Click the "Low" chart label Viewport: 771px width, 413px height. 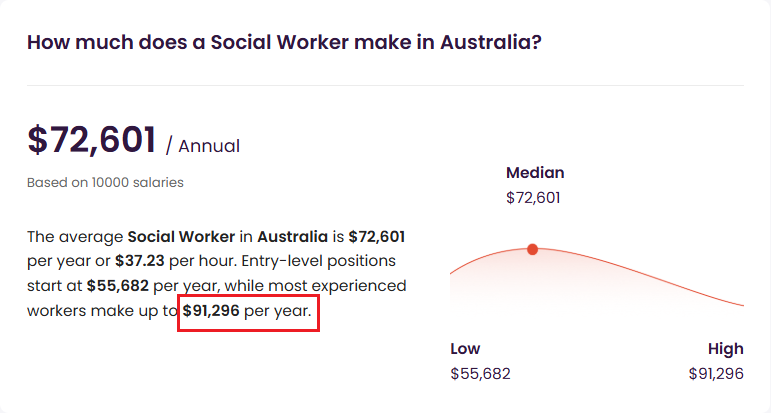point(465,349)
